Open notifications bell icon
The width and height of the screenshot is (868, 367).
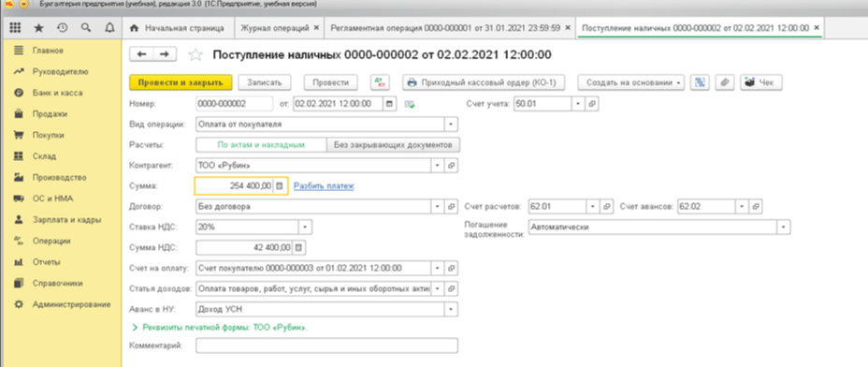point(109,27)
